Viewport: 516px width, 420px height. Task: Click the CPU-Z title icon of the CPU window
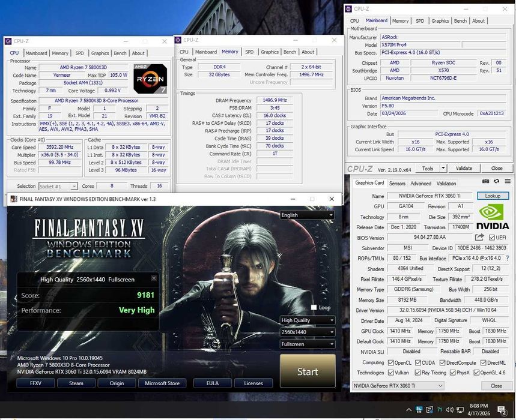pyautogui.click(x=8, y=41)
